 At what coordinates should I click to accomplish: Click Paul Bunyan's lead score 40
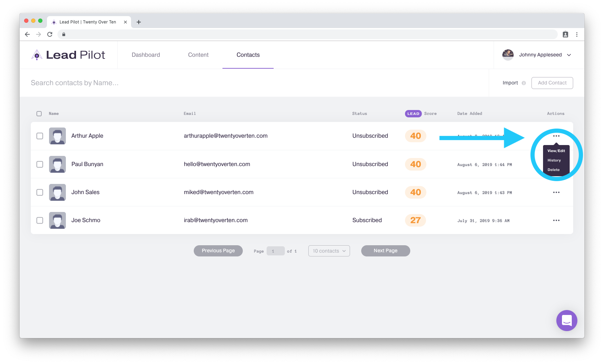pos(416,164)
